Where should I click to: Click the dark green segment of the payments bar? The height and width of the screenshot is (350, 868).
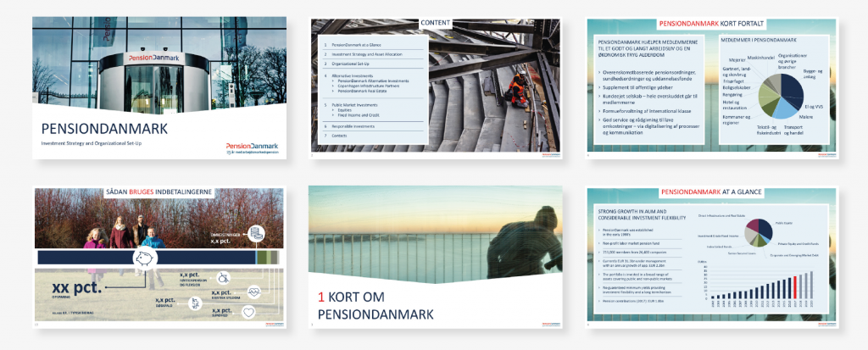click(x=262, y=258)
